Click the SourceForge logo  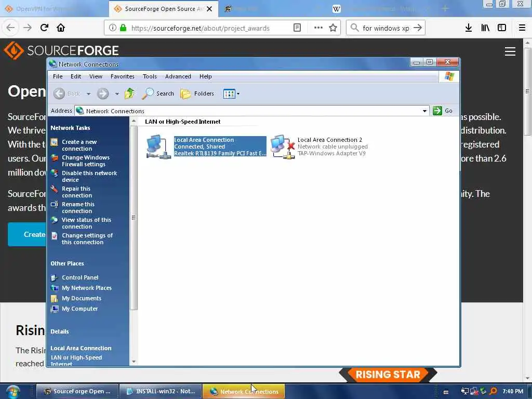[x=62, y=50]
